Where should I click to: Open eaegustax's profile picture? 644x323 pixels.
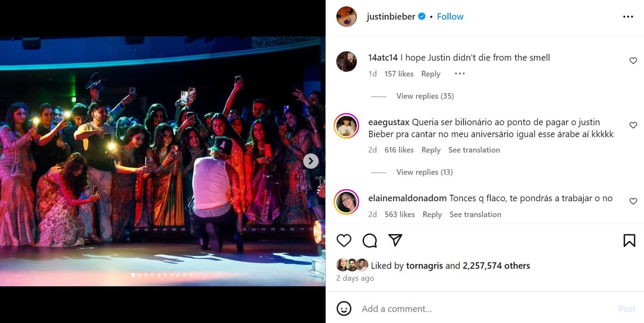click(347, 126)
